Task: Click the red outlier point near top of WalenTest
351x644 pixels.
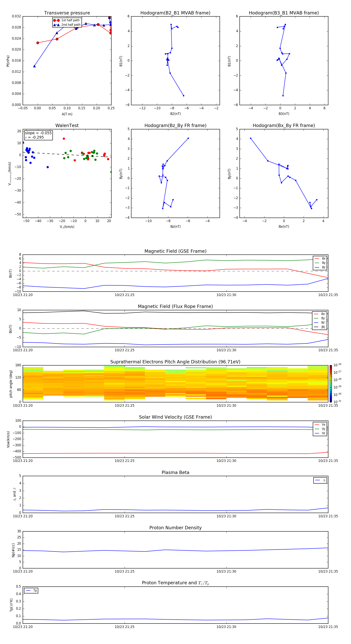Action: click(x=64, y=139)
